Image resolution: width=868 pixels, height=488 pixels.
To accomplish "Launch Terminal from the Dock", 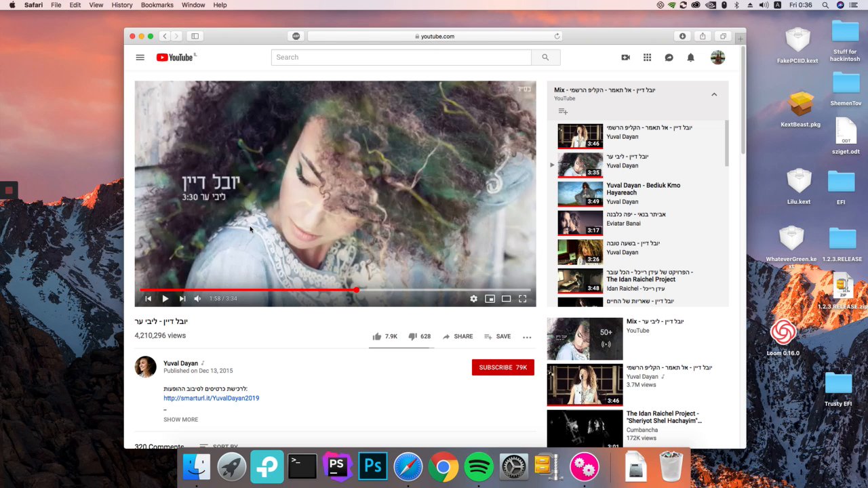I will (302, 467).
